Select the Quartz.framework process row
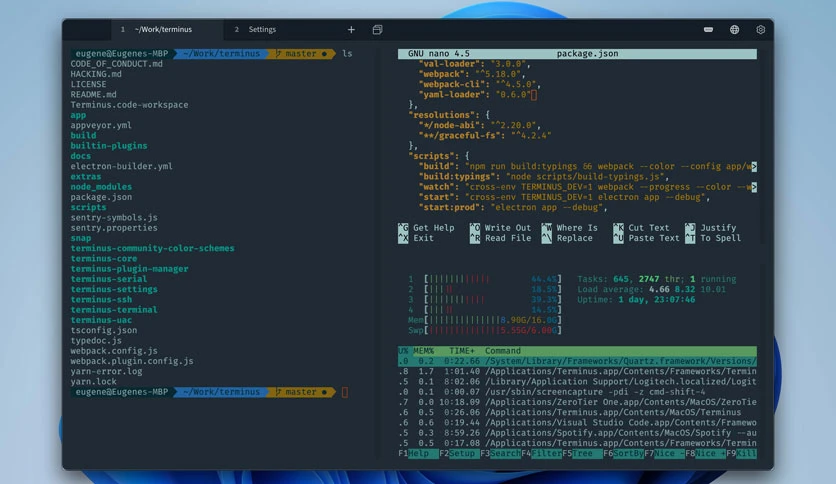Screen dimensions: 836x484 click(x=577, y=361)
